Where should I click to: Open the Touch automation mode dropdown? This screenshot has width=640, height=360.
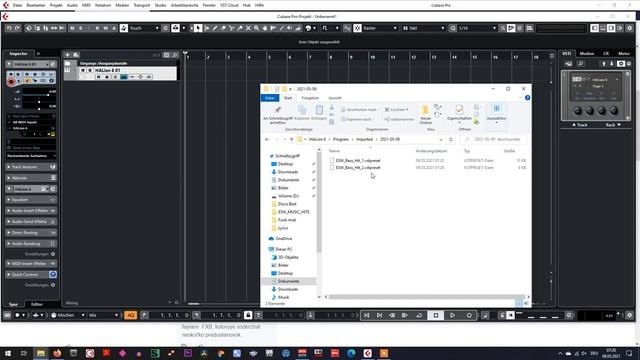144,28
